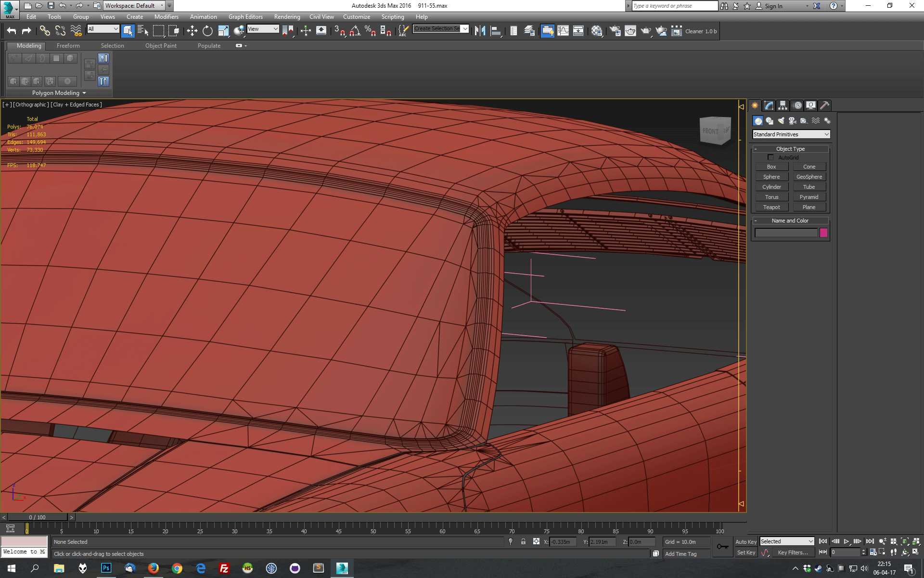Click the Teapot primitive button

771,207
